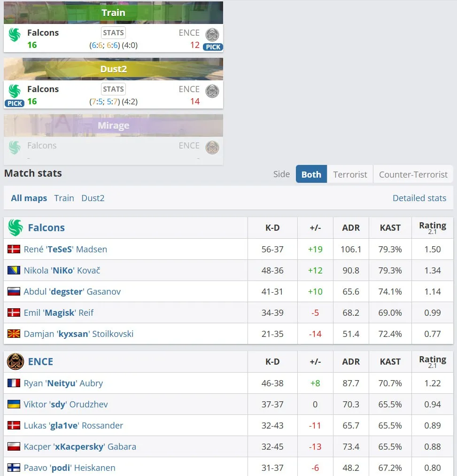The width and height of the screenshot is (457, 476).
Task: Click the K-D header in Falcons table
Action: (x=272, y=228)
